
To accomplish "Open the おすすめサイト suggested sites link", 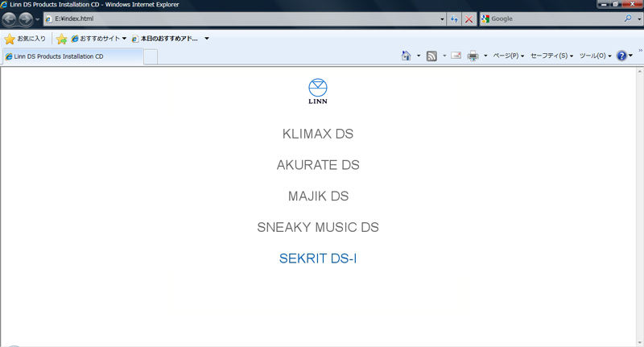I will point(98,39).
